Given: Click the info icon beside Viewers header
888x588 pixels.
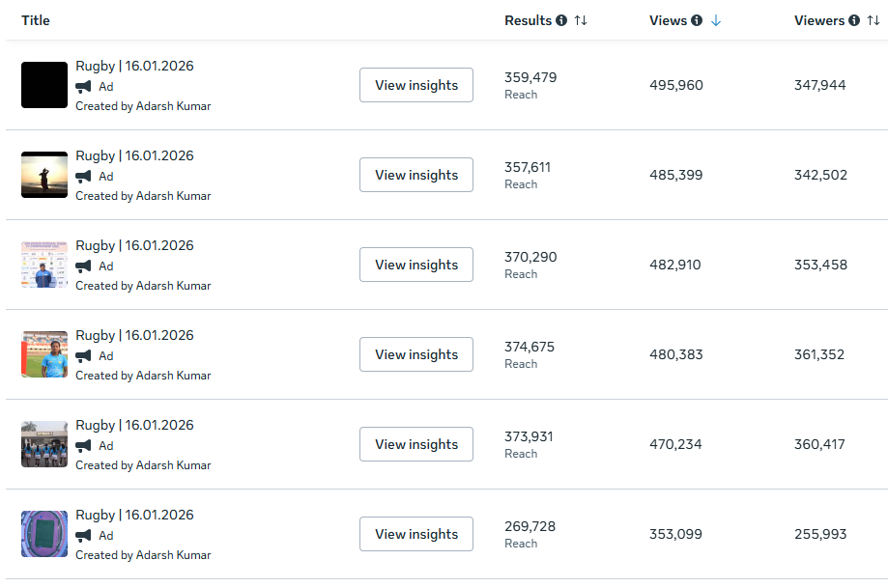Looking at the screenshot, I should pyautogui.click(x=854, y=20).
